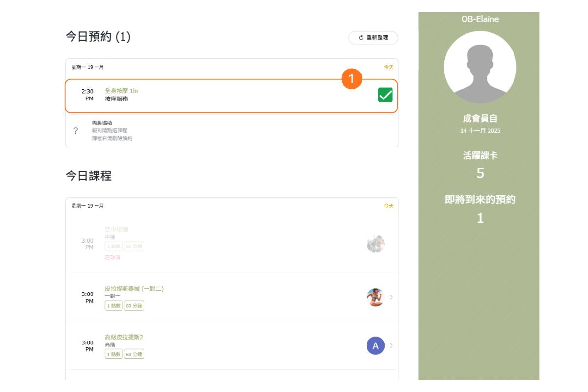Click the 60 分鐘 tag on 高級皮拉提斯2
This screenshot has height=392, width=588.
coord(134,354)
